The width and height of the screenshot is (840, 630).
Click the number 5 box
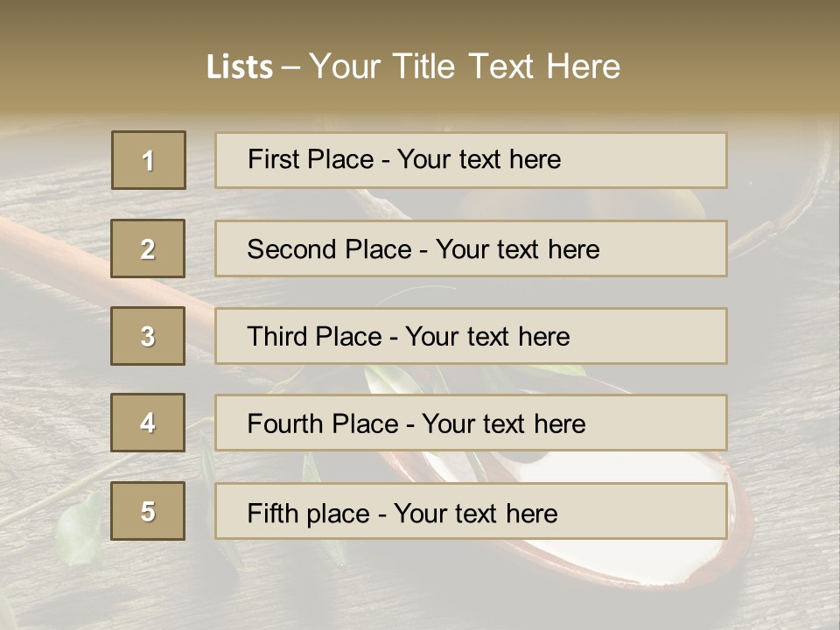coord(148,511)
